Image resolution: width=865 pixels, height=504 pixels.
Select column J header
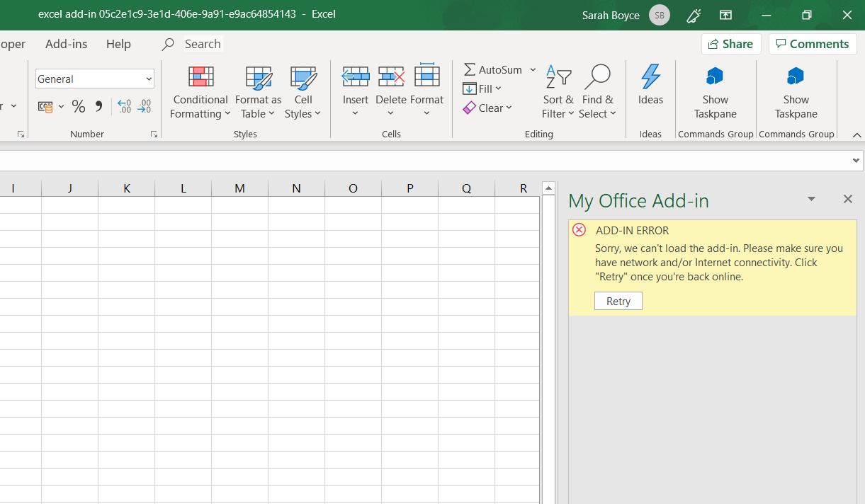pos(69,188)
